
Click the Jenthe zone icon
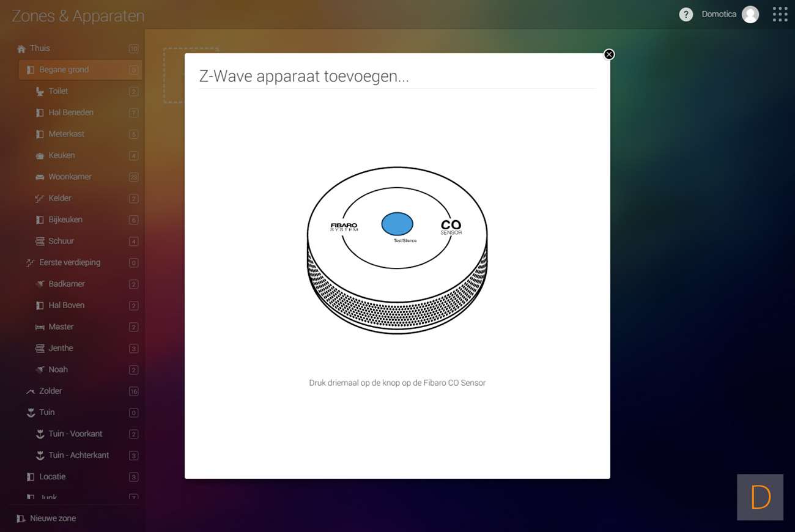[x=40, y=349]
